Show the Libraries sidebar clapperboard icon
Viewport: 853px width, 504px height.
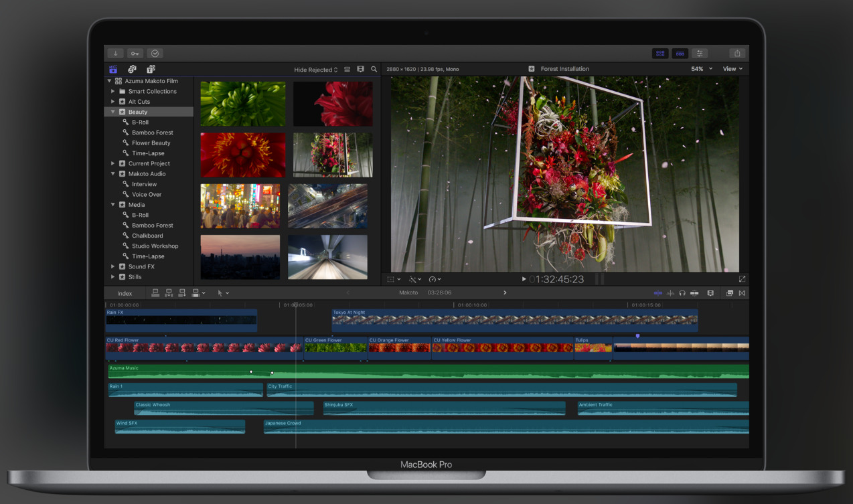tap(113, 69)
